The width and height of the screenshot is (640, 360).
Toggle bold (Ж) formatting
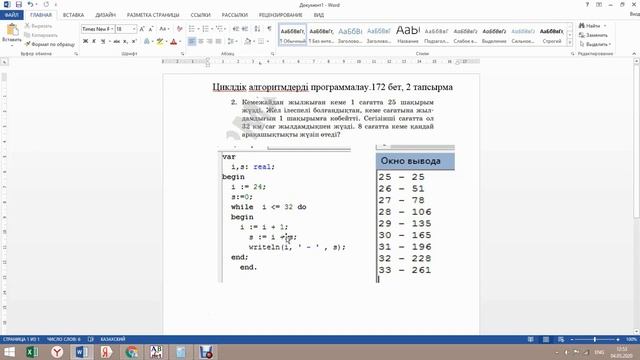[x=85, y=41]
